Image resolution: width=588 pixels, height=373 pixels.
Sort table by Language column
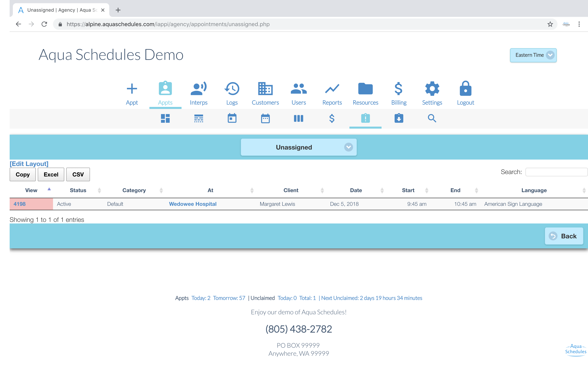pos(534,190)
